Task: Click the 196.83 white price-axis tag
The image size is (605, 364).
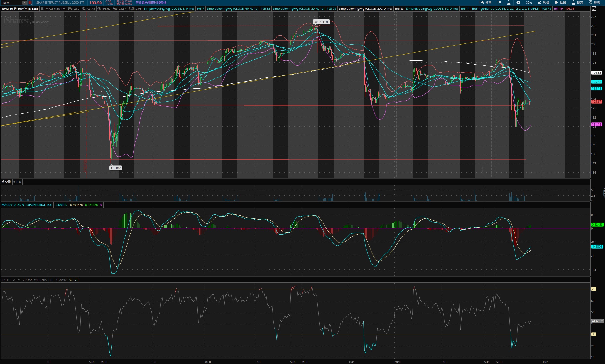Action: point(596,73)
